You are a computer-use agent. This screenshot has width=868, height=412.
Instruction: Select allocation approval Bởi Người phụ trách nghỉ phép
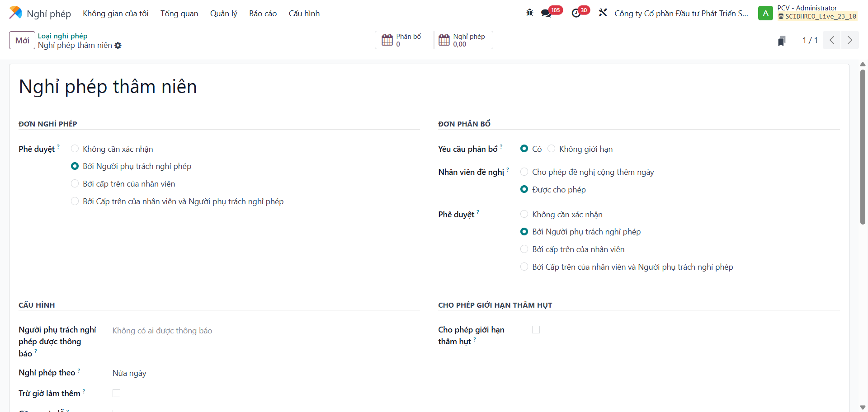(x=524, y=232)
